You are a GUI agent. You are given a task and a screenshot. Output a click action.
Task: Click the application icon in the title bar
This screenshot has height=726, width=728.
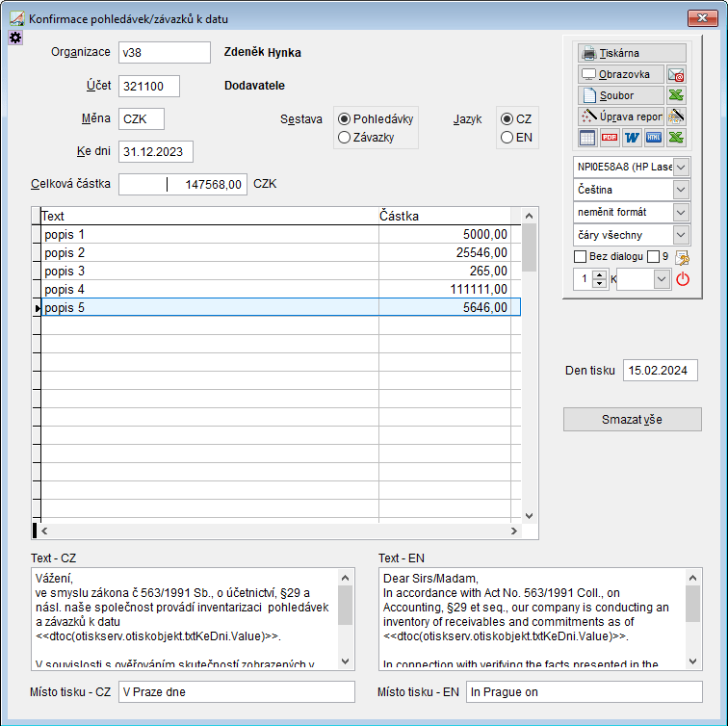point(17,18)
